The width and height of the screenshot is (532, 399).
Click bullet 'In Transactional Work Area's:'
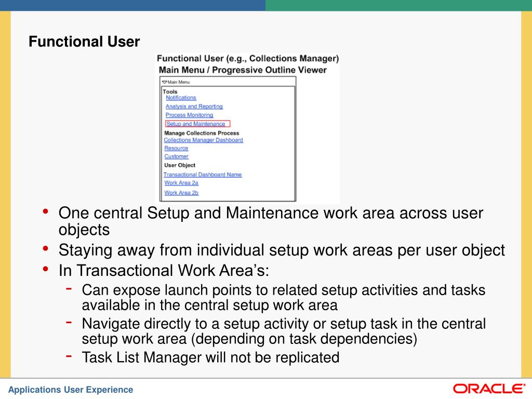(164, 271)
